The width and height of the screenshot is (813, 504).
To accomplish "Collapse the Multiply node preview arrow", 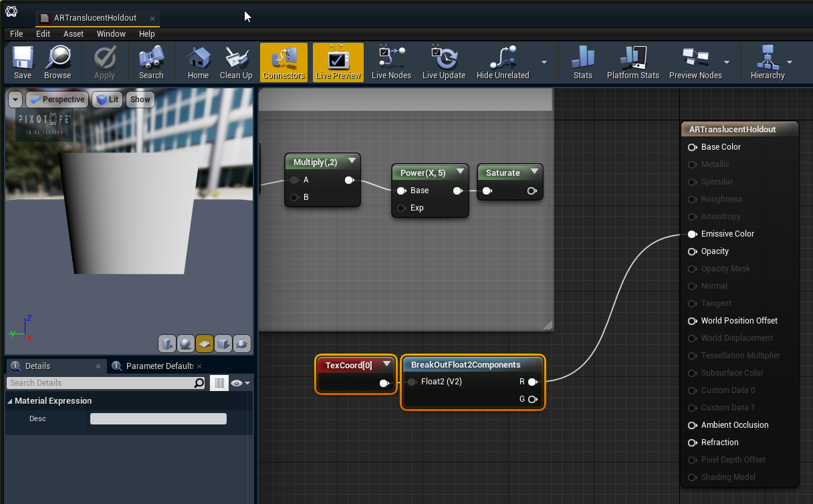I will tap(352, 161).
